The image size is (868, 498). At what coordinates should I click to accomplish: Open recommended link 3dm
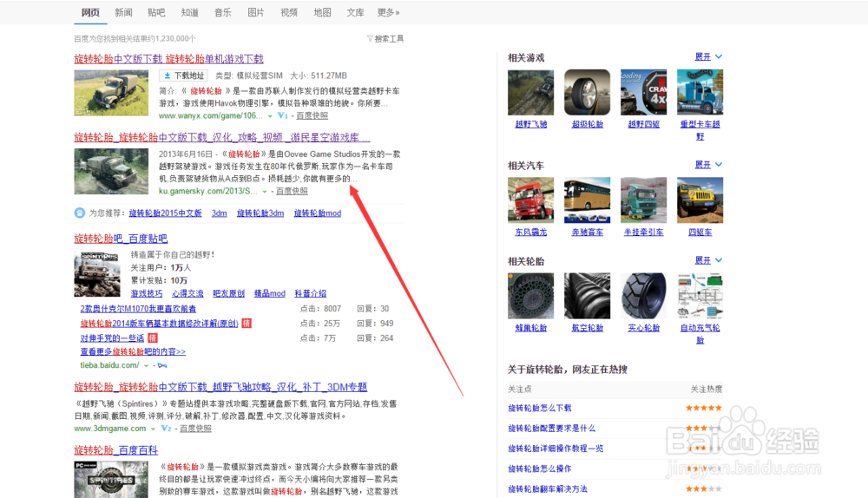(x=220, y=213)
